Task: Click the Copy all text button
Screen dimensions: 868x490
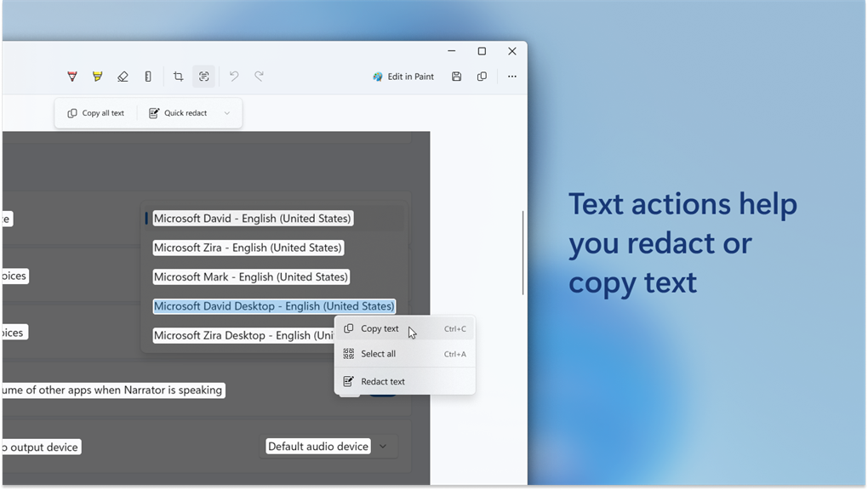Action: tap(96, 113)
